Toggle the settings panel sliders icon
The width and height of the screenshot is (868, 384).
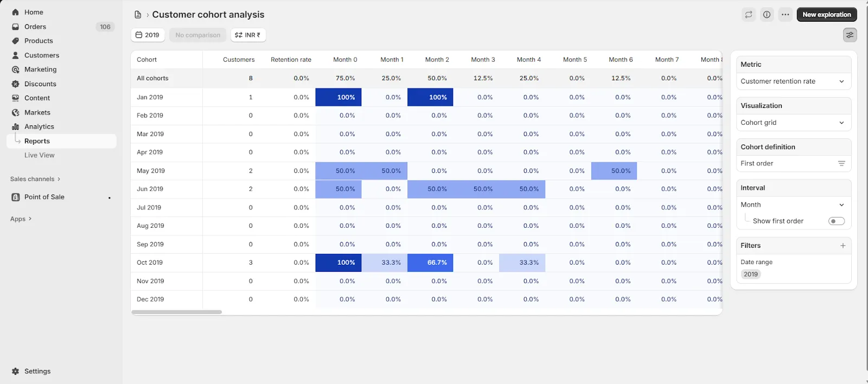pyautogui.click(x=850, y=35)
